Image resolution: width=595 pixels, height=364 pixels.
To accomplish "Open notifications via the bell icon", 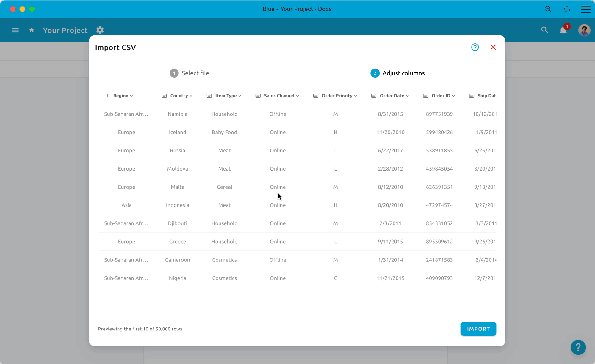I will point(563,30).
